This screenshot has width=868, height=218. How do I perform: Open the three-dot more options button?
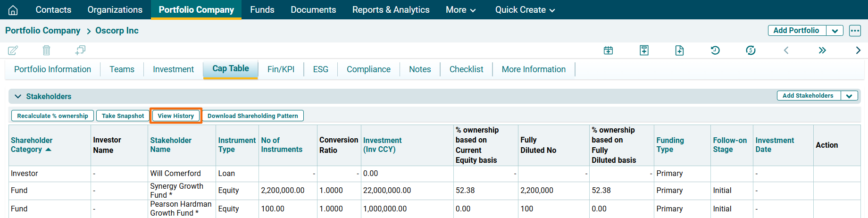pos(855,31)
